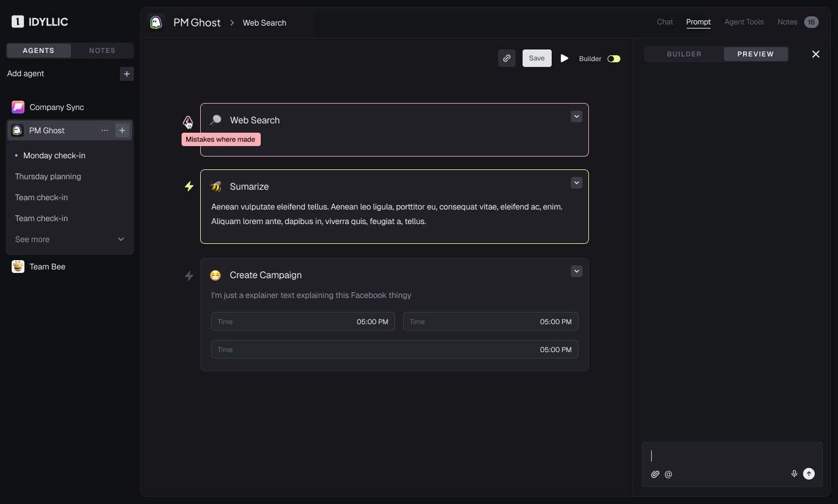Click the lightning bolt beside Create Campaign

(x=189, y=276)
